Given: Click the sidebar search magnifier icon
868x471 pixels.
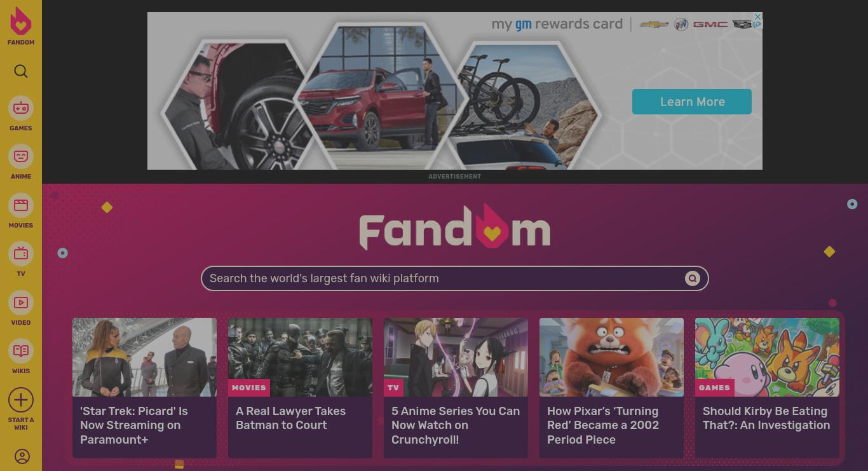Looking at the screenshot, I should coord(21,71).
